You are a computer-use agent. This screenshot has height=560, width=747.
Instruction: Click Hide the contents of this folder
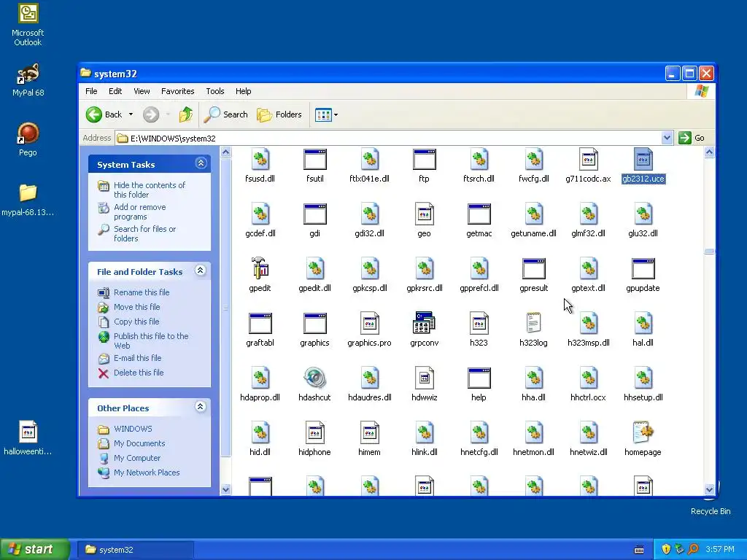pos(149,190)
